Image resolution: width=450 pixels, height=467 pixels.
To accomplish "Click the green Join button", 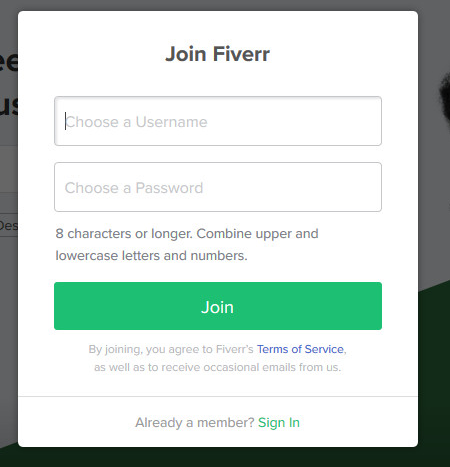I will 218,306.
